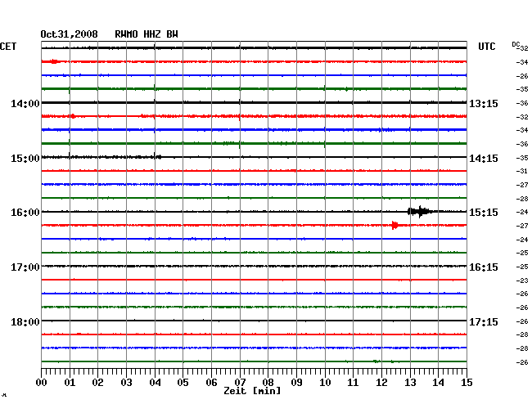Select the 17:15 UTC time label
The width and height of the screenshot is (532, 404).
point(484,321)
